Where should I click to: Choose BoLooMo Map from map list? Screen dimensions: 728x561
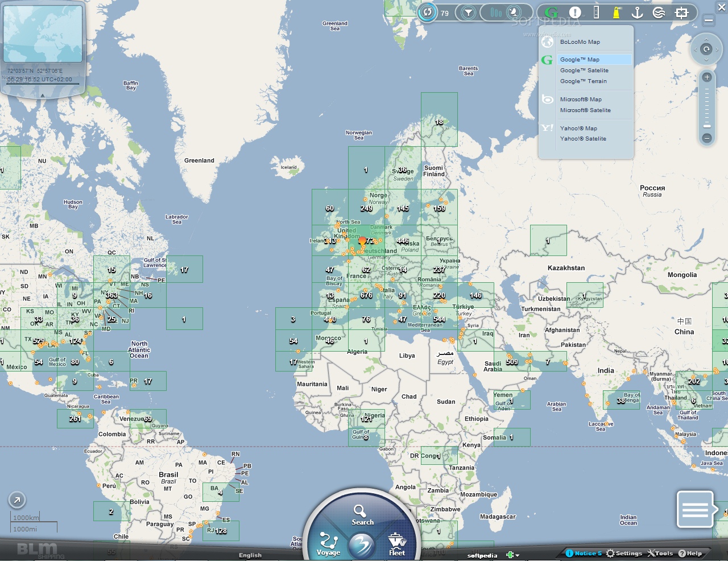click(x=580, y=42)
